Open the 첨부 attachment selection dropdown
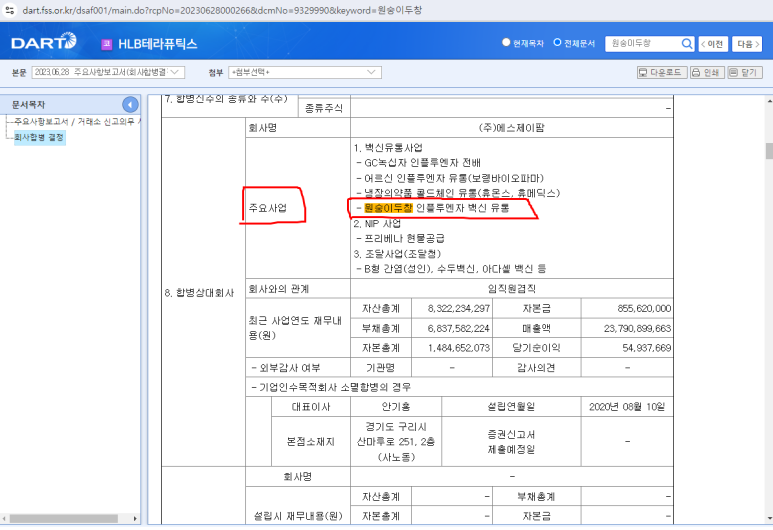The image size is (773, 530). tap(304, 73)
